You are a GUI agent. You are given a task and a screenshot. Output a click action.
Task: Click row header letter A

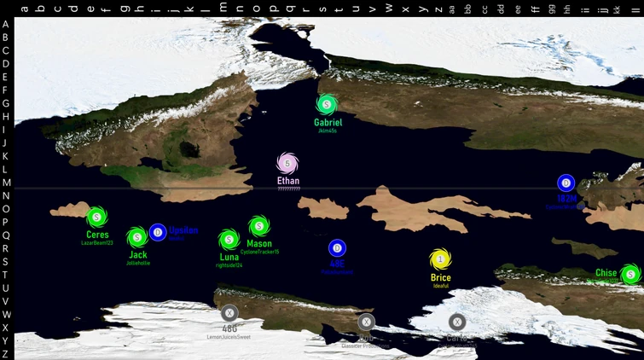pyautogui.click(x=5, y=24)
